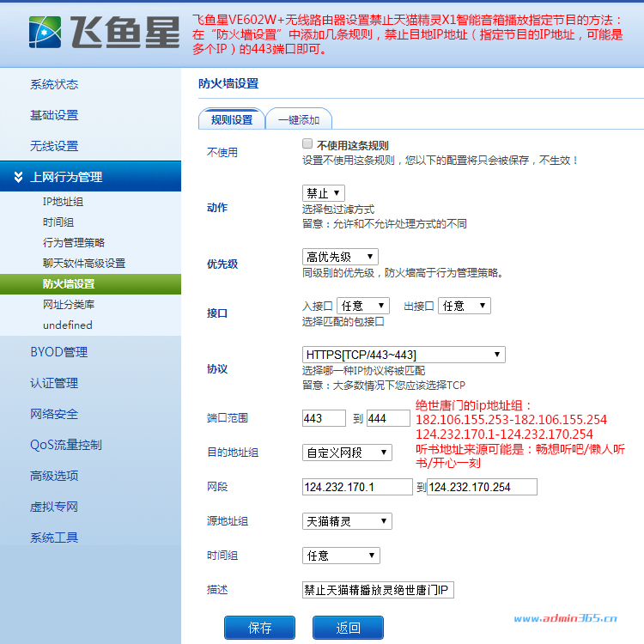Viewport: 644px width, 644px height.
Task: Click the red 124.232.170.1-124.232.170.254 annotation text
Action: coord(504,434)
